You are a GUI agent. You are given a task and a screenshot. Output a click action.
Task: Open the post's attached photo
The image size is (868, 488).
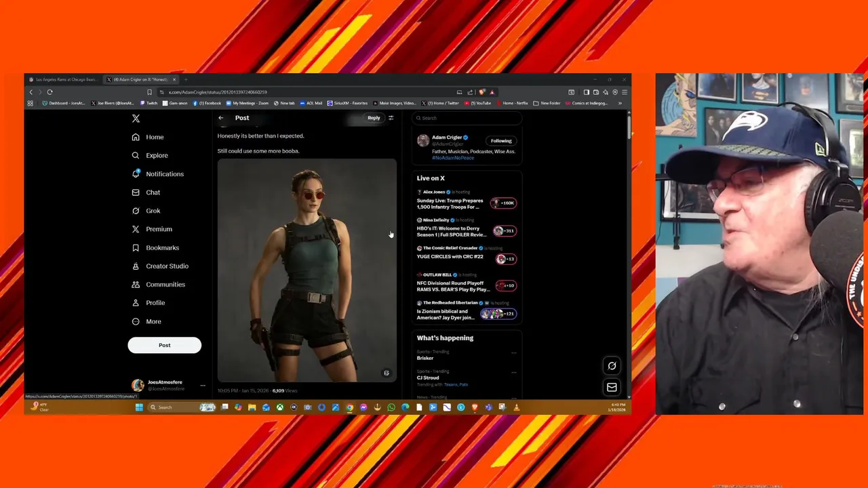pos(307,270)
